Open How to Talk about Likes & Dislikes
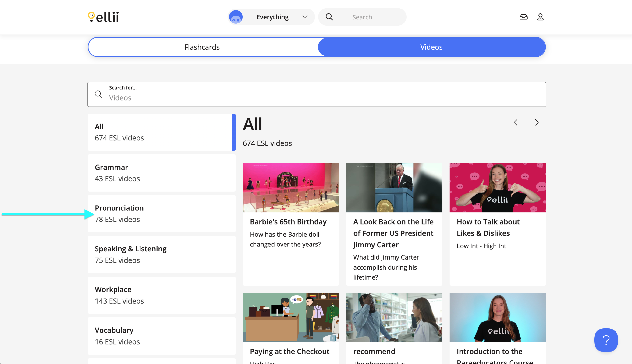This screenshot has width=632, height=364. pyautogui.click(x=488, y=227)
